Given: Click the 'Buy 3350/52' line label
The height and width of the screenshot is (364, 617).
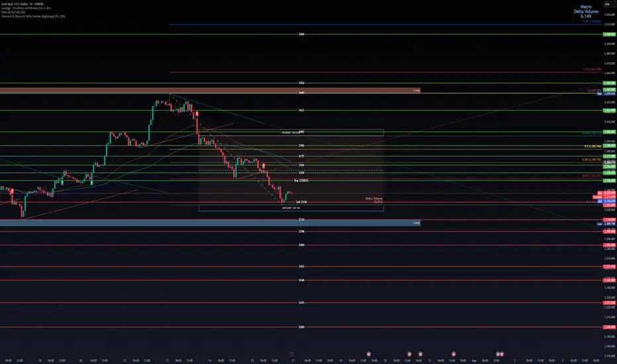Looking at the screenshot, I should pyautogui.click(x=301, y=181).
